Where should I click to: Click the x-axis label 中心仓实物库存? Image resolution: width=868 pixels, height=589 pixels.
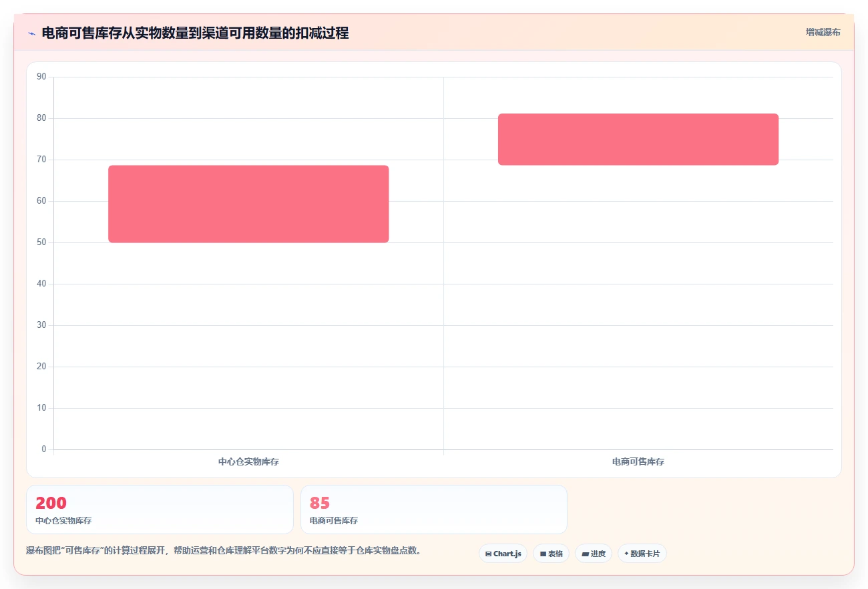pyautogui.click(x=248, y=462)
